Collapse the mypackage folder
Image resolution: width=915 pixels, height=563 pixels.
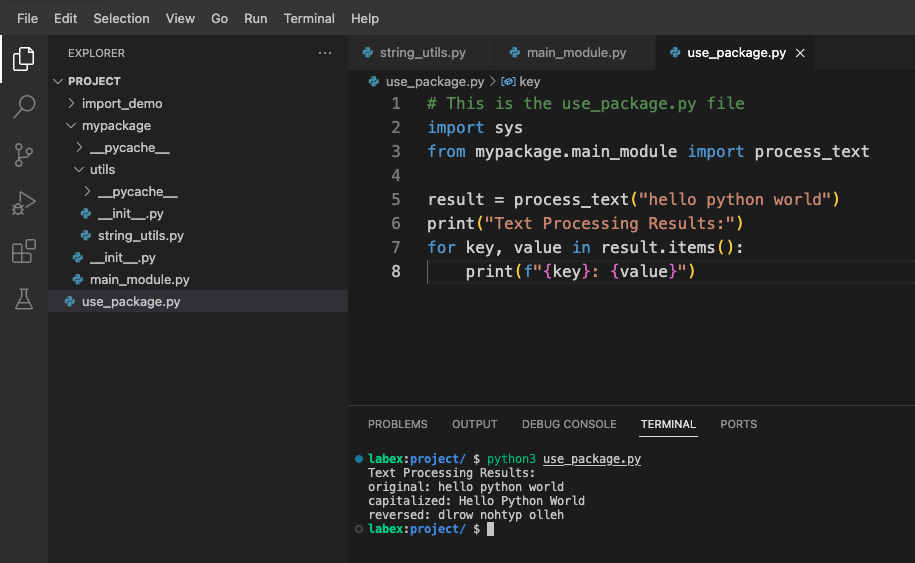pyautogui.click(x=116, y=126)
